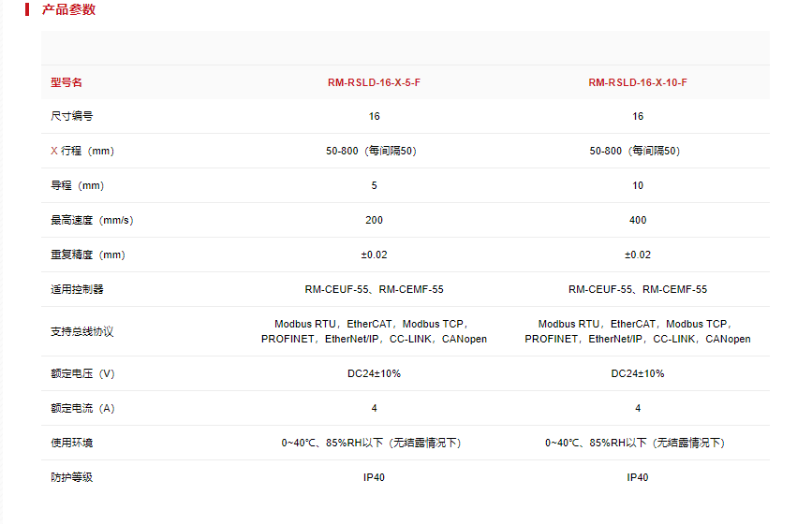The image size is (812, 524).
Task: Click the 尺寸编号 row label
Action: pos(71,117)
